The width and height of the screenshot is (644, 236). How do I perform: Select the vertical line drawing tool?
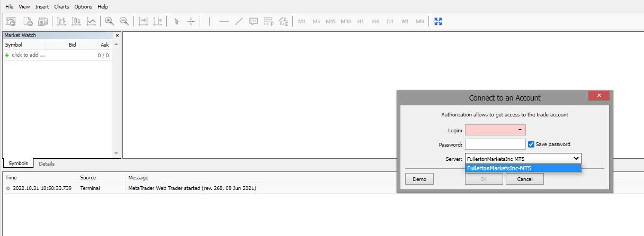[209, 22]
